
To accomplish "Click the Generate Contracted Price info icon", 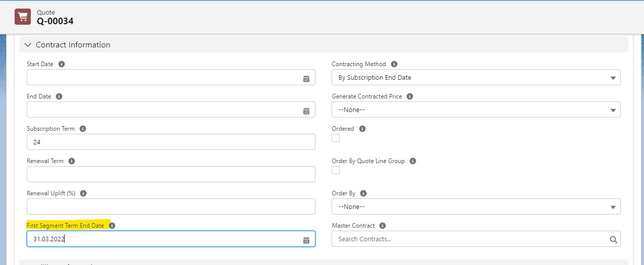I will click(410, 96).
